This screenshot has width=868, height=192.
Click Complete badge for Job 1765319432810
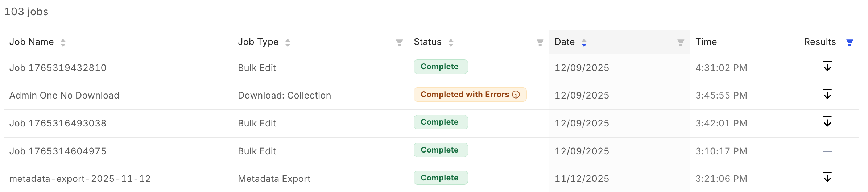tap(440, 67)
